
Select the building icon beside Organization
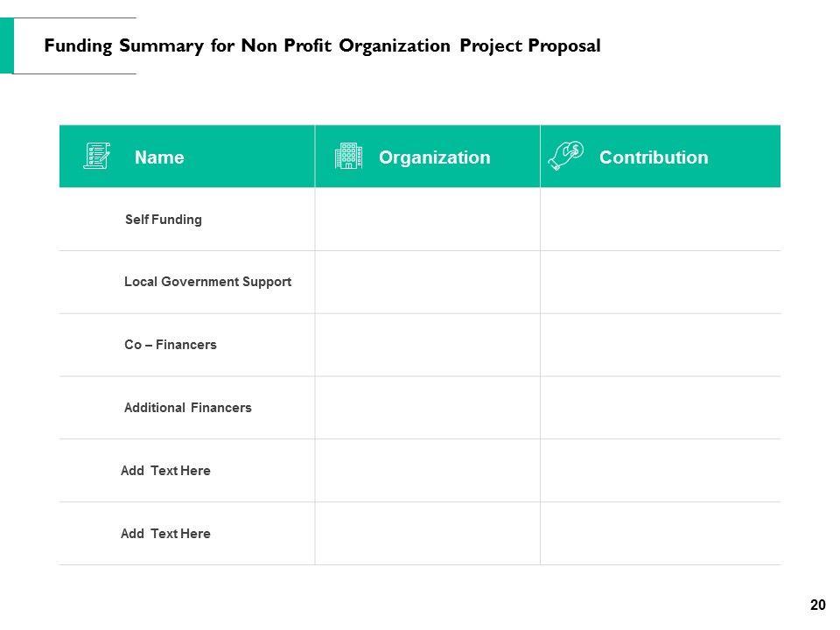[348, 156]
